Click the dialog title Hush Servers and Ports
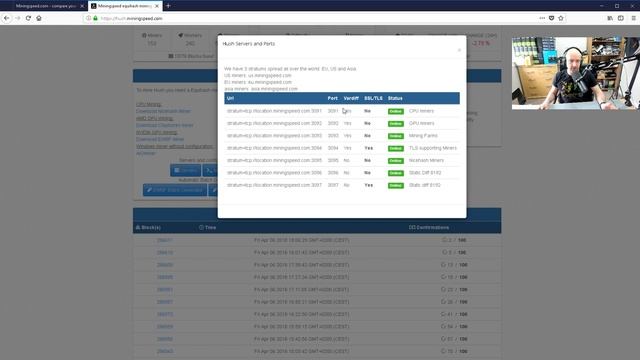Viewport: 640px width, 360px height. (249, 44)
